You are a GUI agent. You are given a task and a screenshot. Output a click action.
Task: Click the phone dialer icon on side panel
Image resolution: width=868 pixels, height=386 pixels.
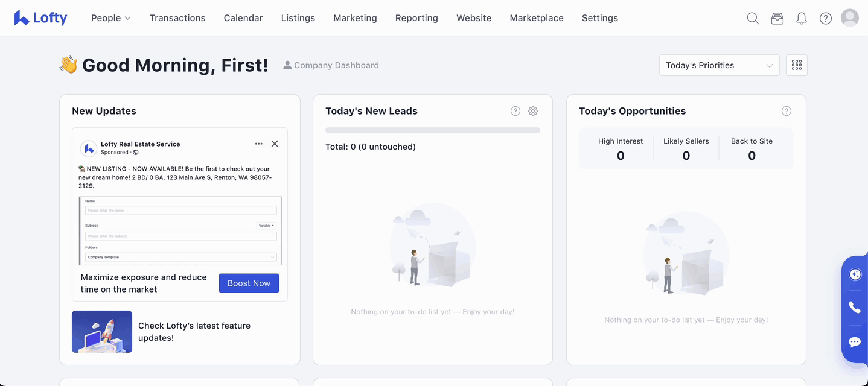click(x=854, y=308)
